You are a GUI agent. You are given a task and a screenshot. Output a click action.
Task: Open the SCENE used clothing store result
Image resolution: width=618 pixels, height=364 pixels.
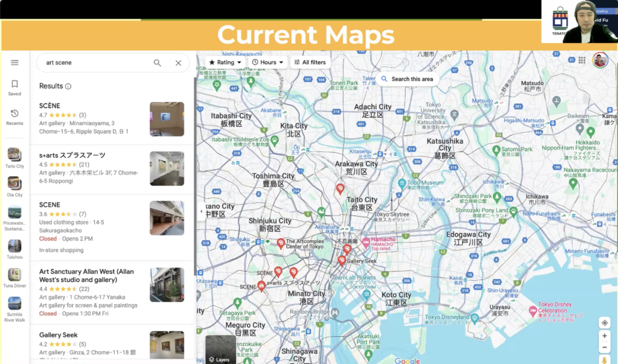tap(112, 227)
